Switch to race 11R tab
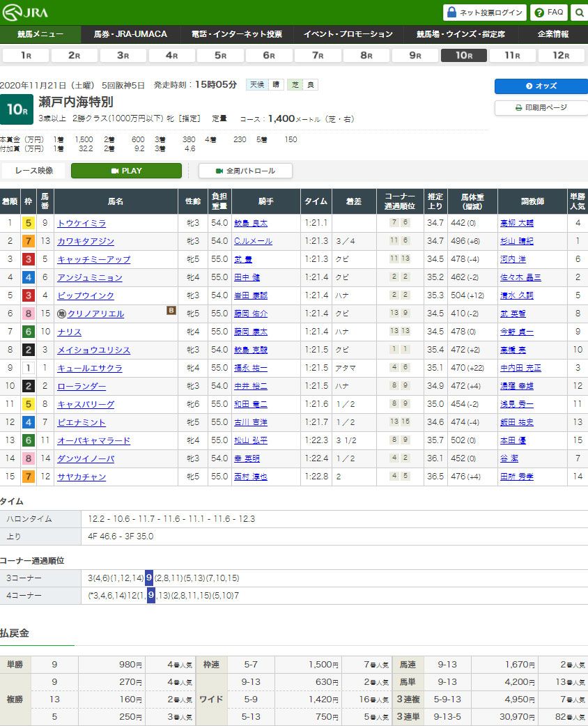 coord(513,56)
